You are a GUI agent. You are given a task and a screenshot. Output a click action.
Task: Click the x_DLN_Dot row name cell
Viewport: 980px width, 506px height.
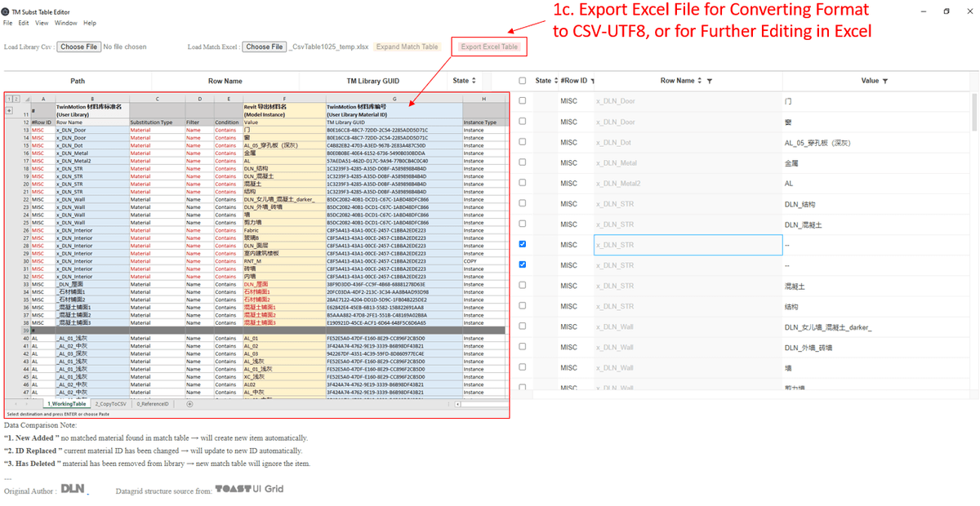point(688,143)
